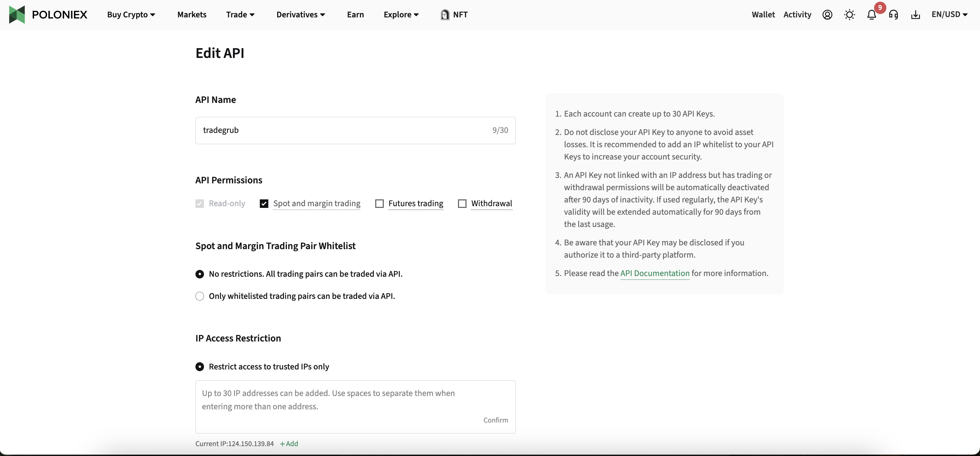
Task: Click the Markets menu item
Action: click(x=191, y=14)
